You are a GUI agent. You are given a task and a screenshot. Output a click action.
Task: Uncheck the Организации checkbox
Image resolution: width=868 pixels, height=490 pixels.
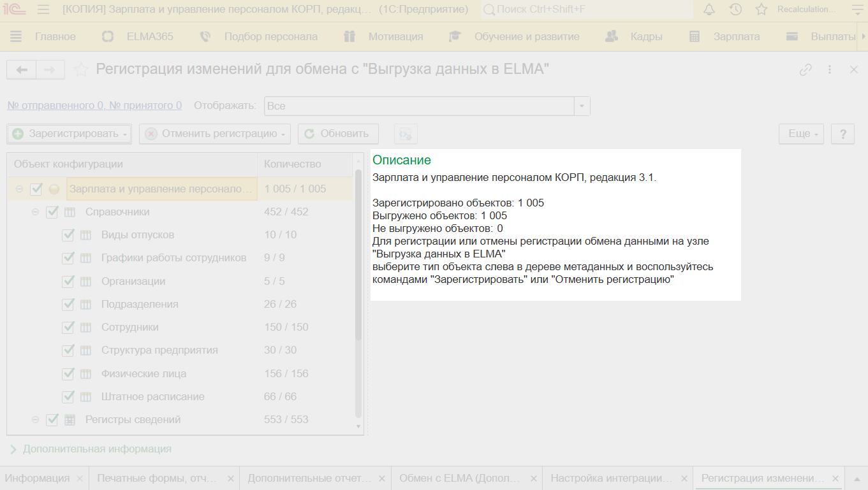tap(68, 282)
